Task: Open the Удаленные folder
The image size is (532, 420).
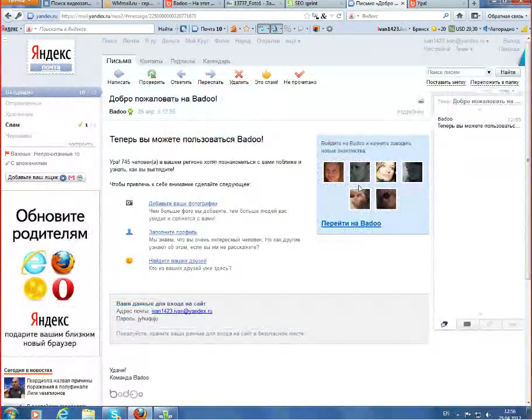Action: (x=19, y=114)
